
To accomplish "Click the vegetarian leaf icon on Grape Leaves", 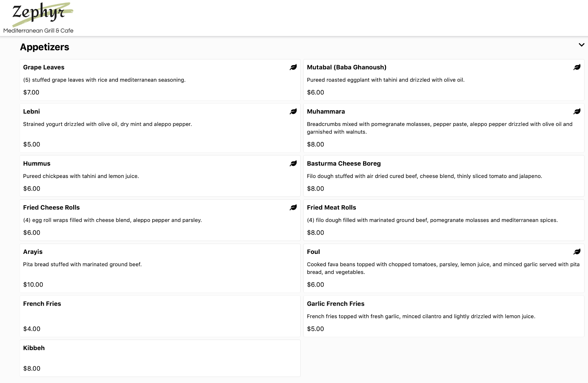I will click(x=293, y=67).
